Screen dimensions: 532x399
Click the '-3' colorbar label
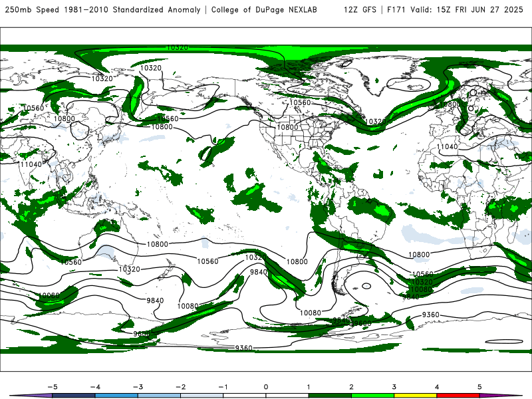(x=138, y=387)
